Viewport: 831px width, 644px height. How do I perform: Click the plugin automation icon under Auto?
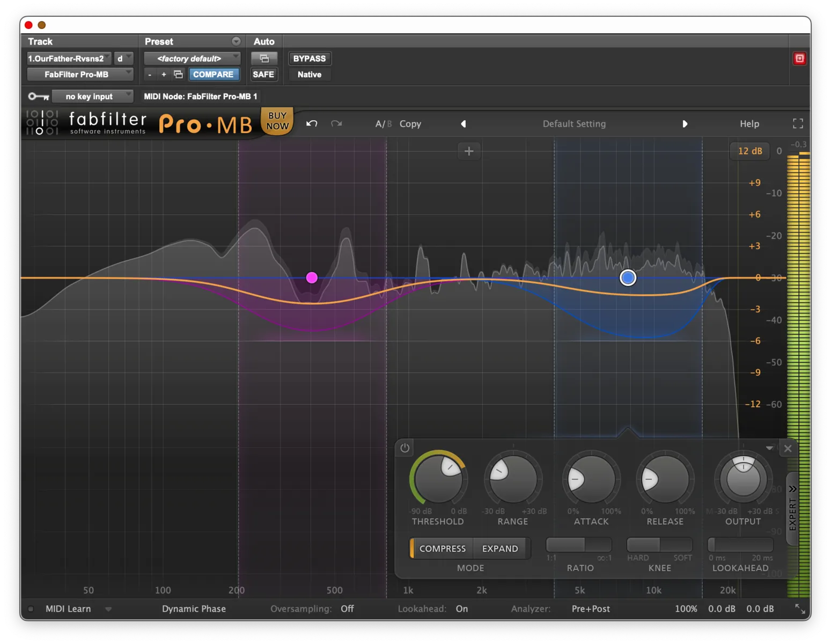264,57
